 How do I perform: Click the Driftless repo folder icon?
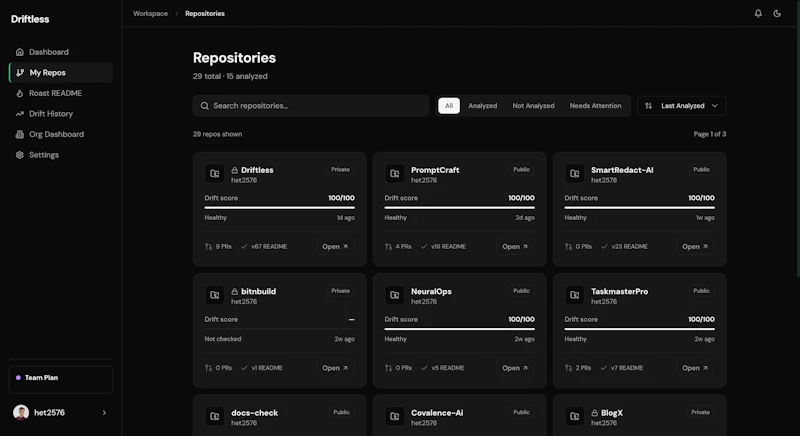(x=215, y=173)
